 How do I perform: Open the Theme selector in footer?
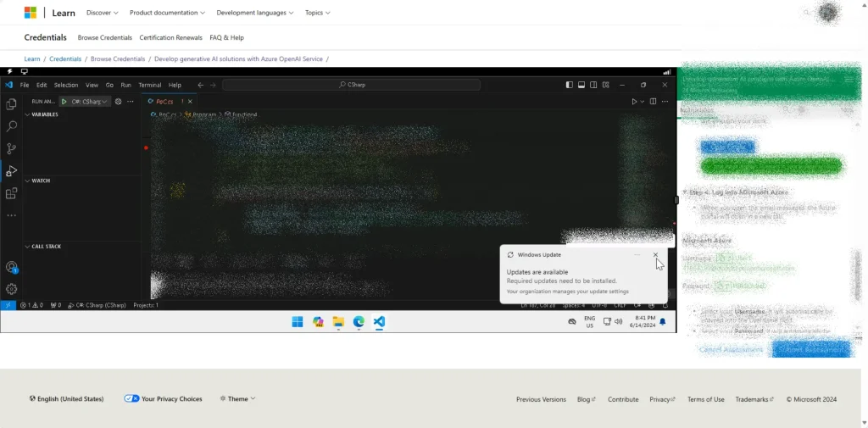pos(237,398)
